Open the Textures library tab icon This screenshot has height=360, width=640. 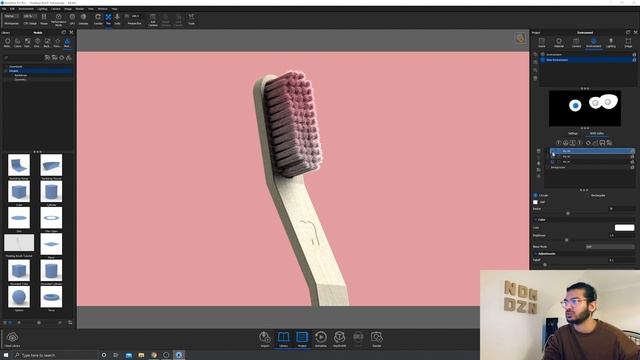(x=27, y=42)
